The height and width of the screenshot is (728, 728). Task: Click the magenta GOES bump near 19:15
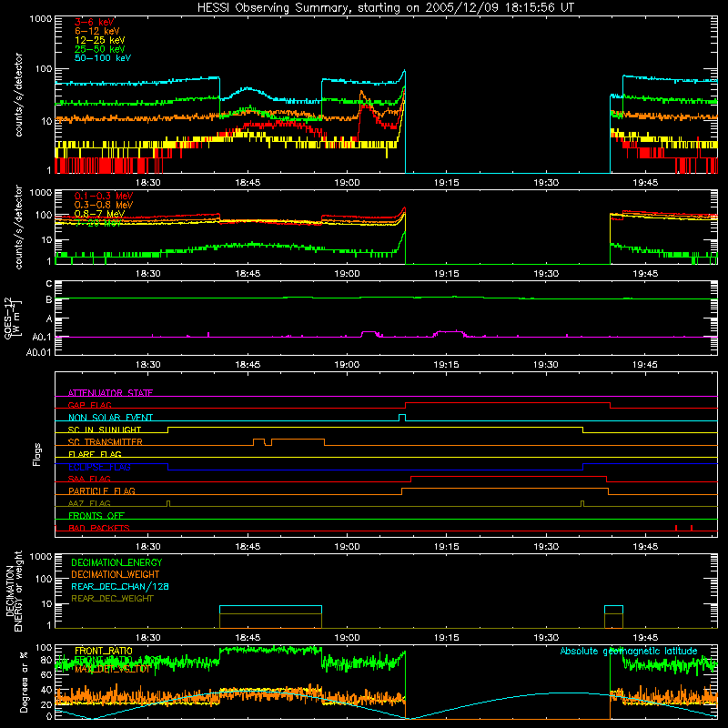(x=449, y=333)
